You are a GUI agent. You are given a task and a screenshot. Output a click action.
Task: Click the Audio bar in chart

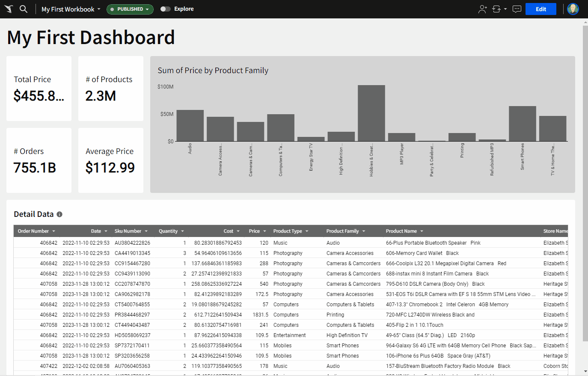190,126
